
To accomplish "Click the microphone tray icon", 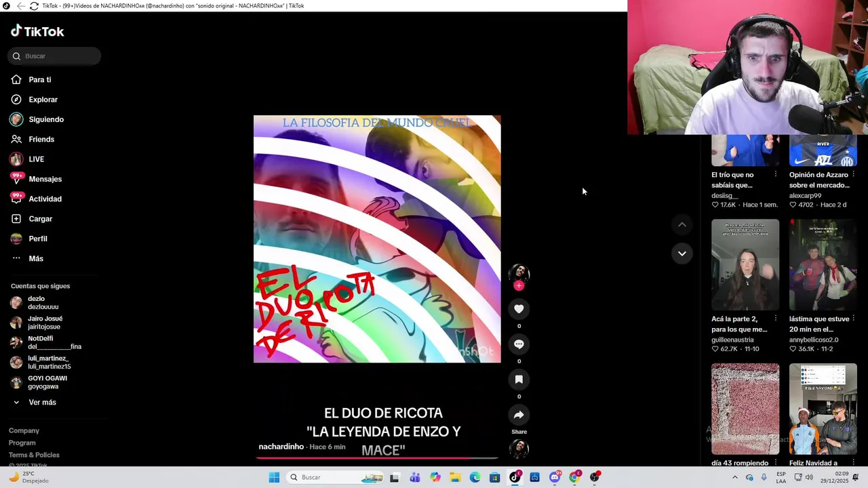I will (x=764, y=477).
